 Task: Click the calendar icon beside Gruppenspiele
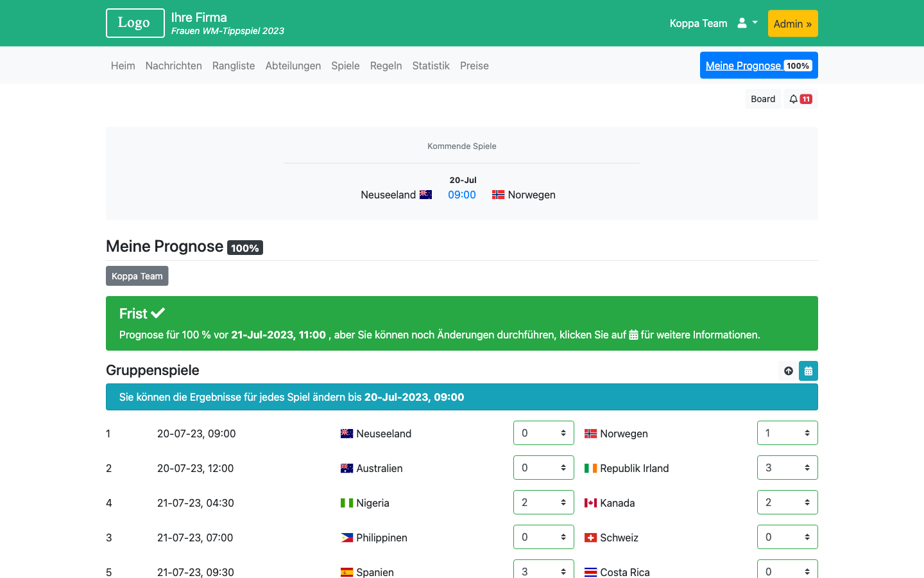[x=809, y=371]
